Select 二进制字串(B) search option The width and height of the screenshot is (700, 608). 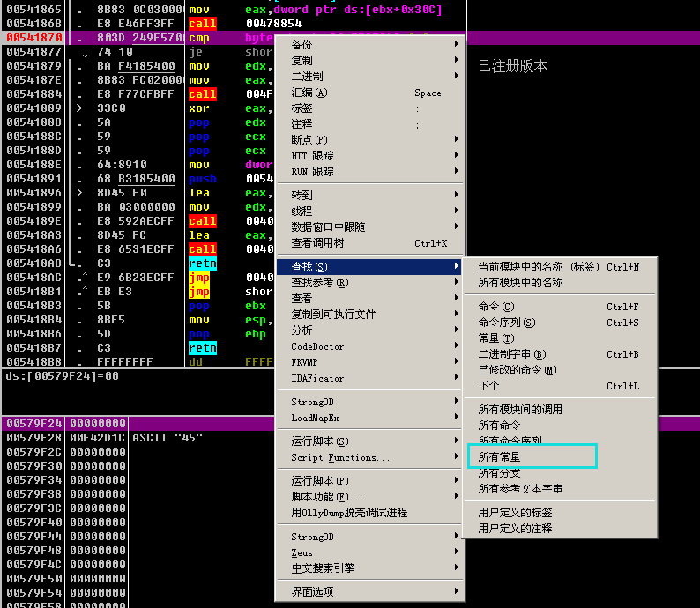(511, 354)
